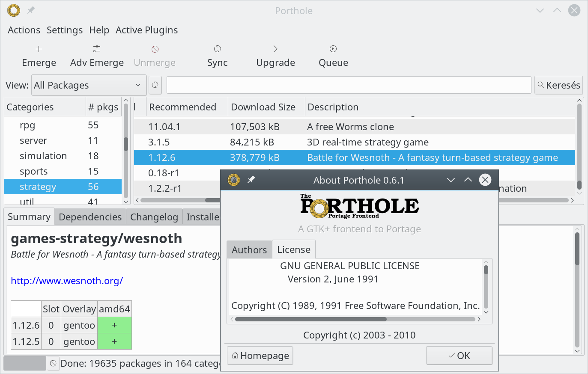Image resolution: width=588 pixels, height=374 pixels.
Task: Switch to the Authors tab in About dialog
Action: coord(249,250)
